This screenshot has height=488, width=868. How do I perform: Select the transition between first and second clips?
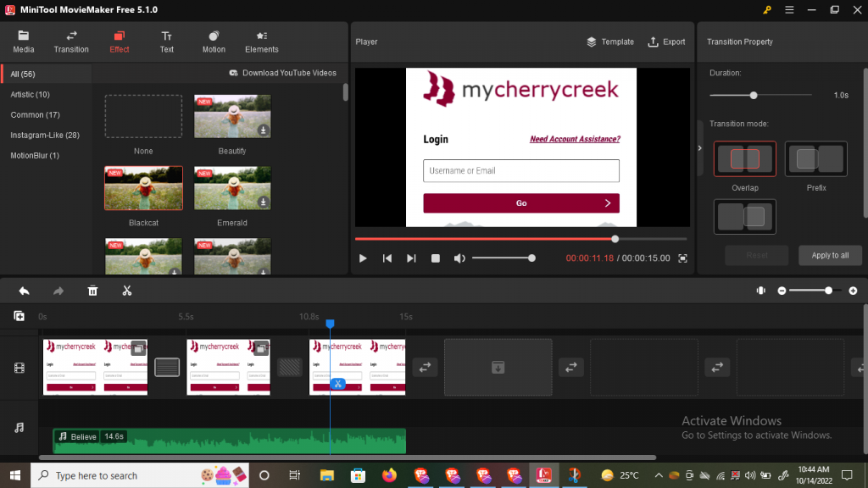167,367
